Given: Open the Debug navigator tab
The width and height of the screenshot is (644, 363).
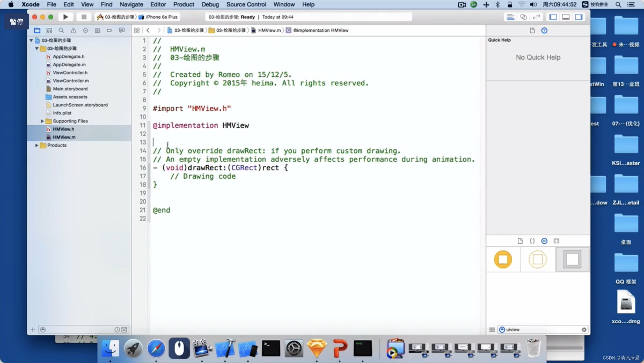Looking at the screenshot, I should click(x=97, y=30).
